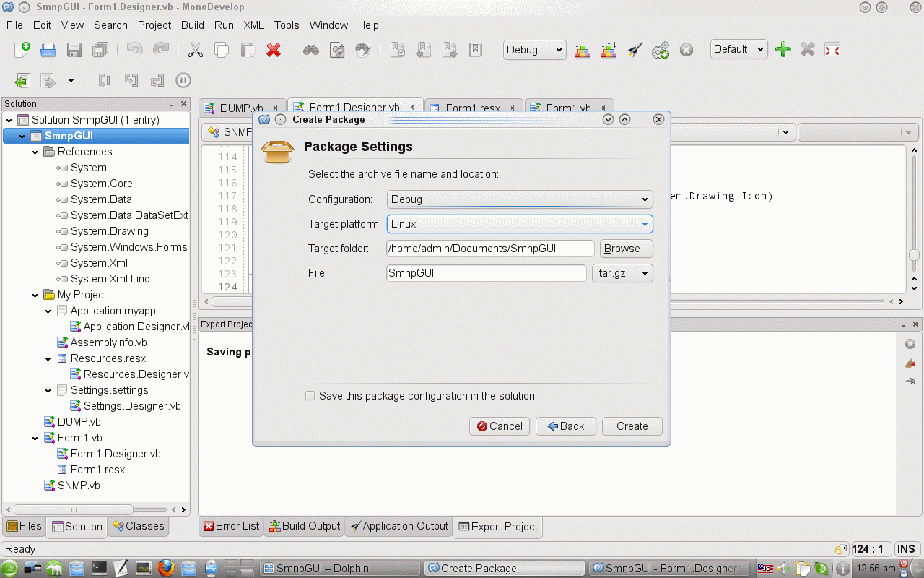The width and height of the screenshot is (924, 578).
Task: Open the Target platform dropdown
Action: pyautogui.click(x=520, y=224)
